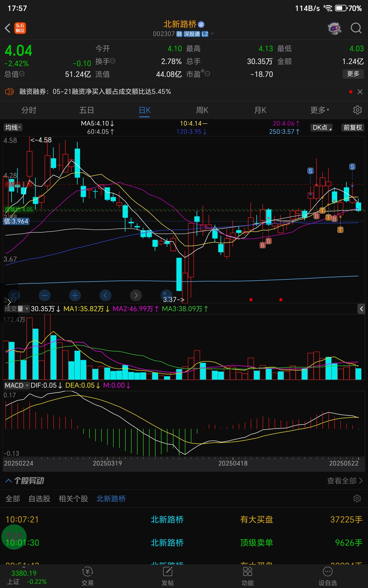Select the 日K tab
Screen dimensions: 368x588
click(145, 110)
